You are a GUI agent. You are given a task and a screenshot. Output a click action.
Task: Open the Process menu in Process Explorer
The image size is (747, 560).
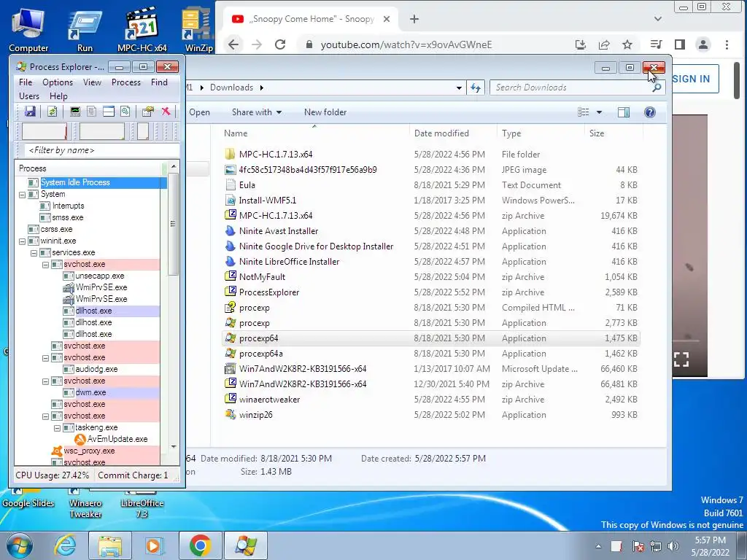click(x=125, y=82)
